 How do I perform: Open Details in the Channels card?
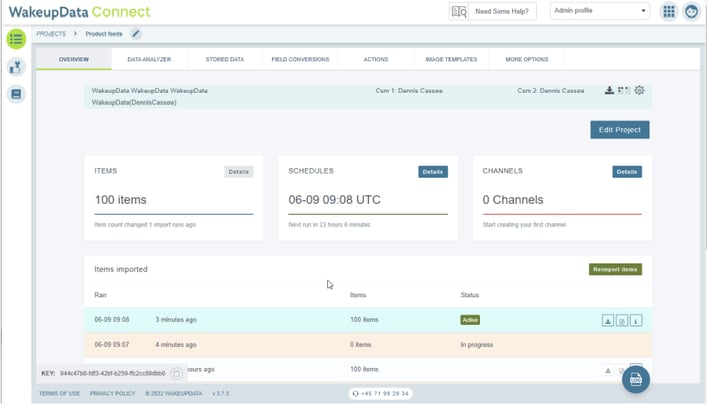tap(627, 172)
